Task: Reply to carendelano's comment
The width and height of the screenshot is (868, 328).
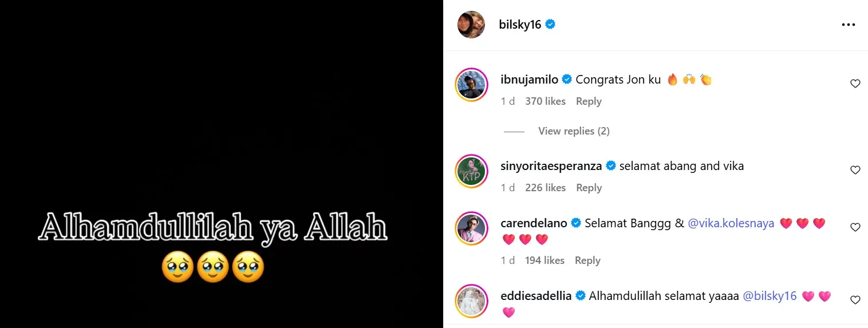Action: point(587,260)
